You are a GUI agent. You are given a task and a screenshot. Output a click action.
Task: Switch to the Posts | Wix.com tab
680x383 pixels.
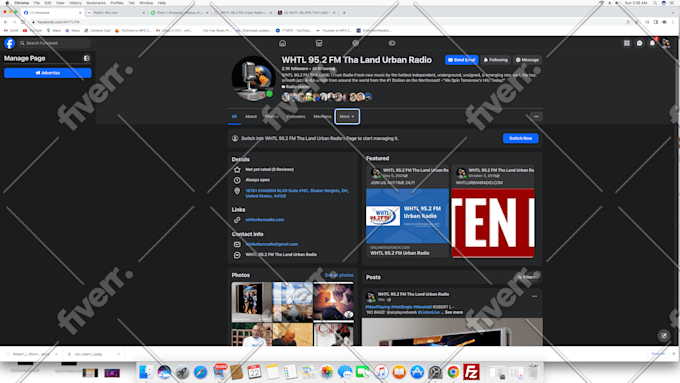[115, 13]
